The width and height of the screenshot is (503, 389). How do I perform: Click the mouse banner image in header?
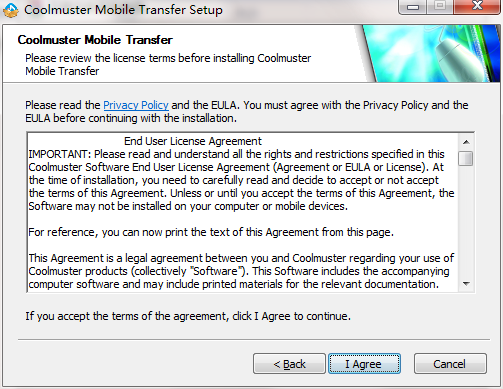click(x=430, y=53)
